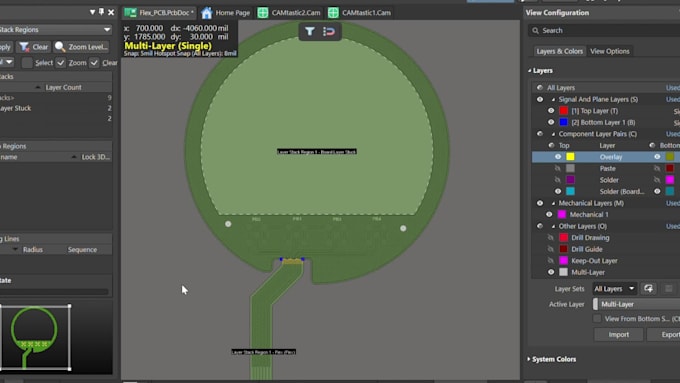Click the Clear button

point(34,47)
